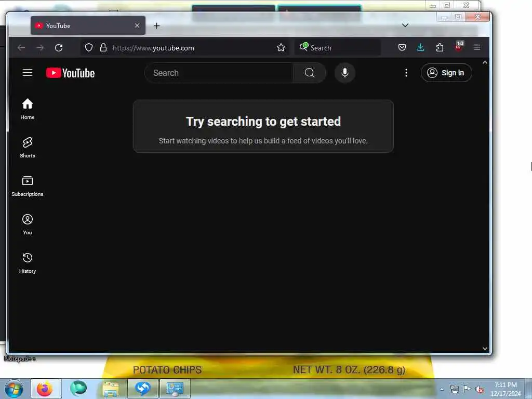Reload the page in Firefox
Viewport: 532px width, 399px height.
coord(59,48)
